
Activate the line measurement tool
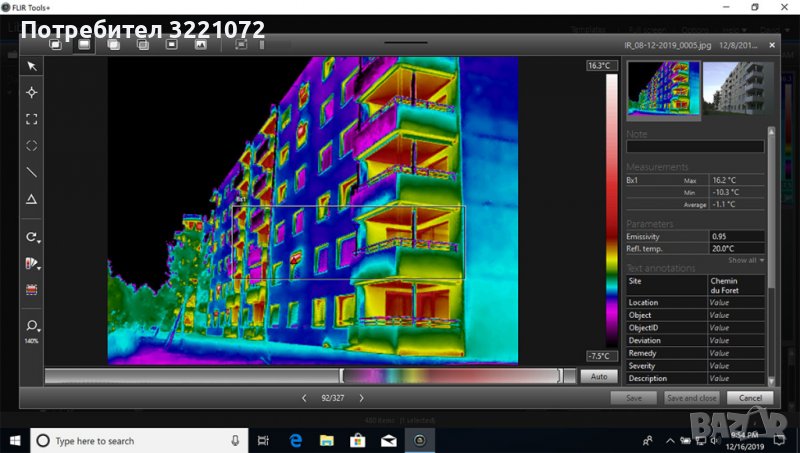pos(32,173)
